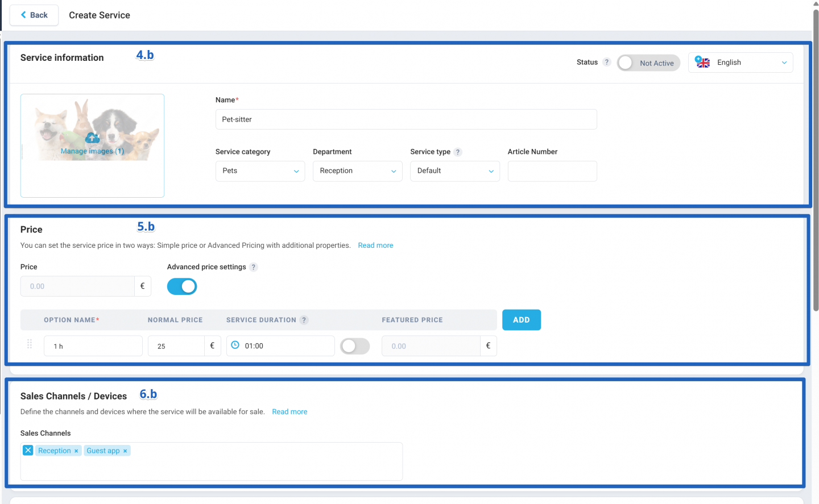This screenshot has width=819, height=504.
Task: Click the Name field containing Pet-sitter
Action: pos(406,119)
